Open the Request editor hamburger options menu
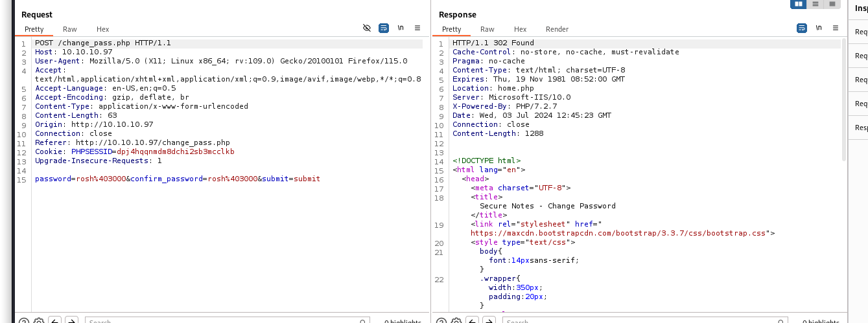868x323 pixels. [417, 28]
